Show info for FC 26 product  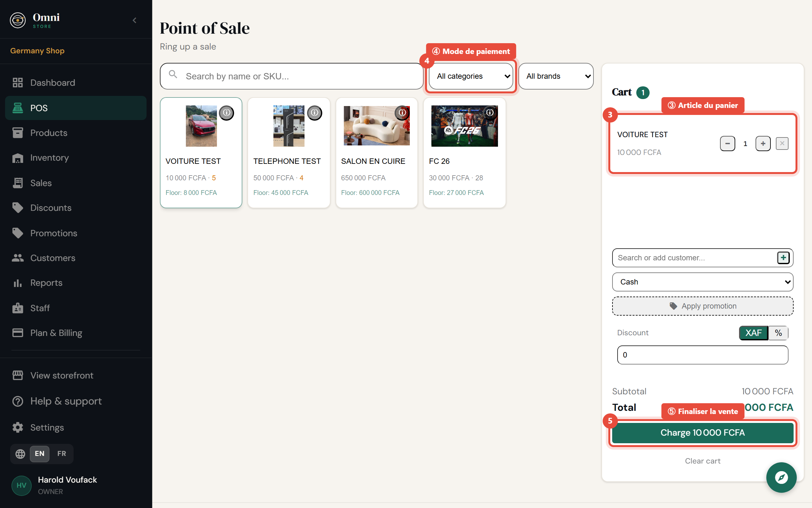[x=490, y=112]
